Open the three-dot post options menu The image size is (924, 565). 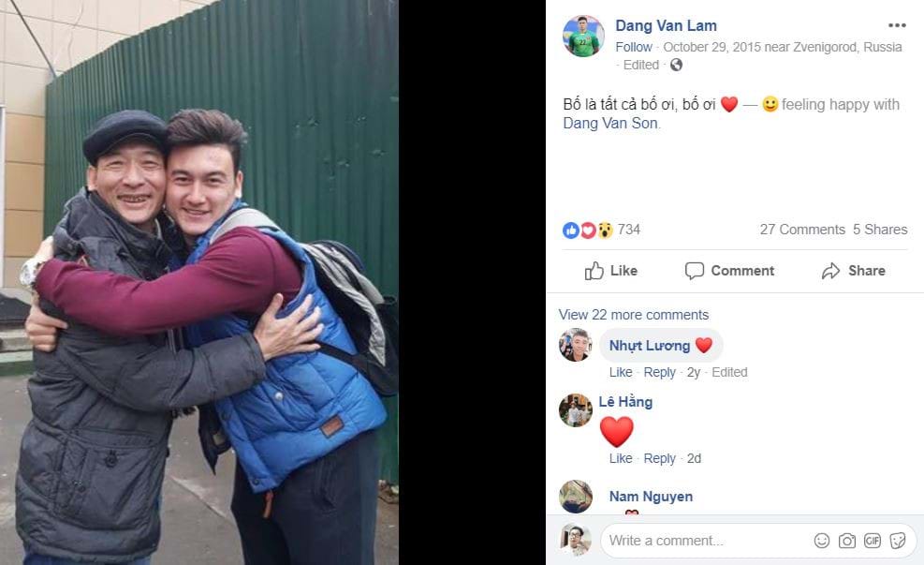click(896, 25)
